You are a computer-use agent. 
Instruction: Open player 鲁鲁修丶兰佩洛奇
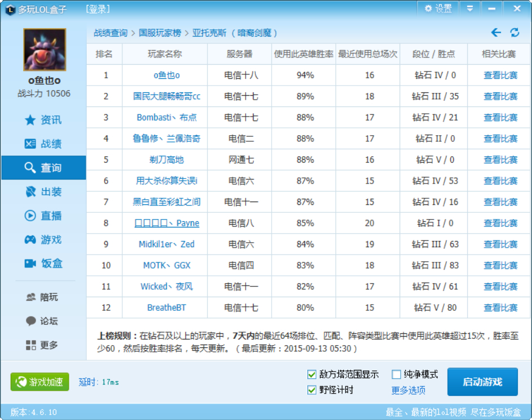(167, 138)
